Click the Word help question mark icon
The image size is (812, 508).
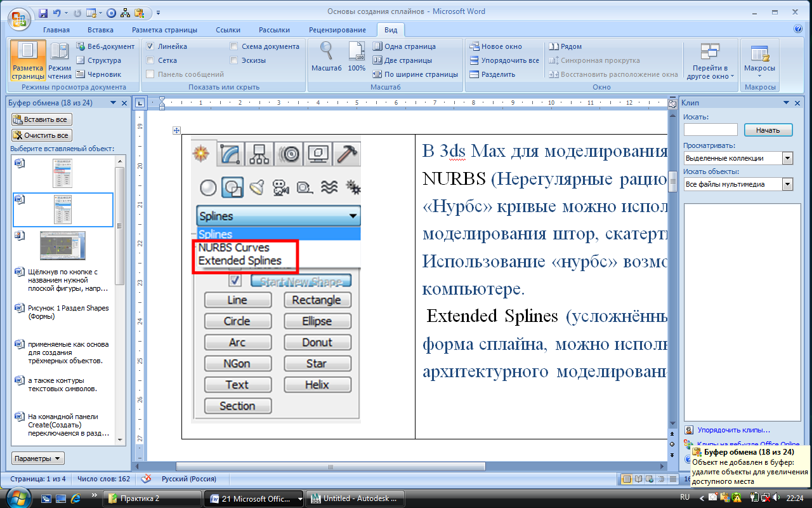tap(798, 29)
